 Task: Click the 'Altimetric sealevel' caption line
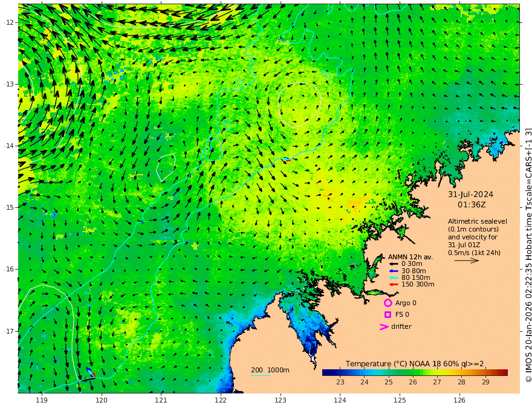tap(478, 221)
